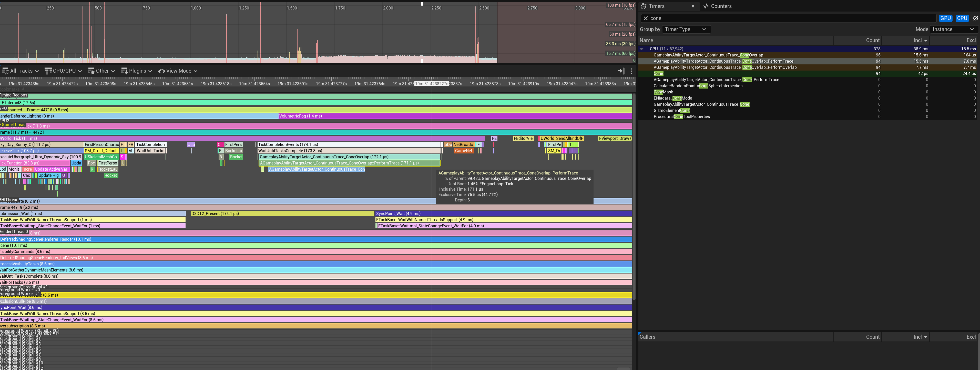The image size is (980, 370).
Task: Collapse the CPU (11 / 62,942) group
Action: click(642, 49)
